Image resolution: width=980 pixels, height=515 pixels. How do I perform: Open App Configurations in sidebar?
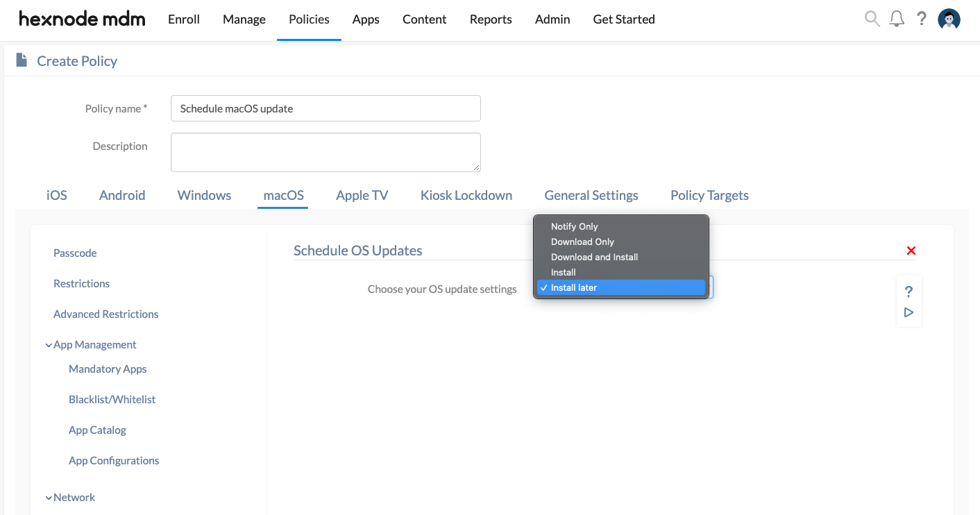[x=114, y=460]
